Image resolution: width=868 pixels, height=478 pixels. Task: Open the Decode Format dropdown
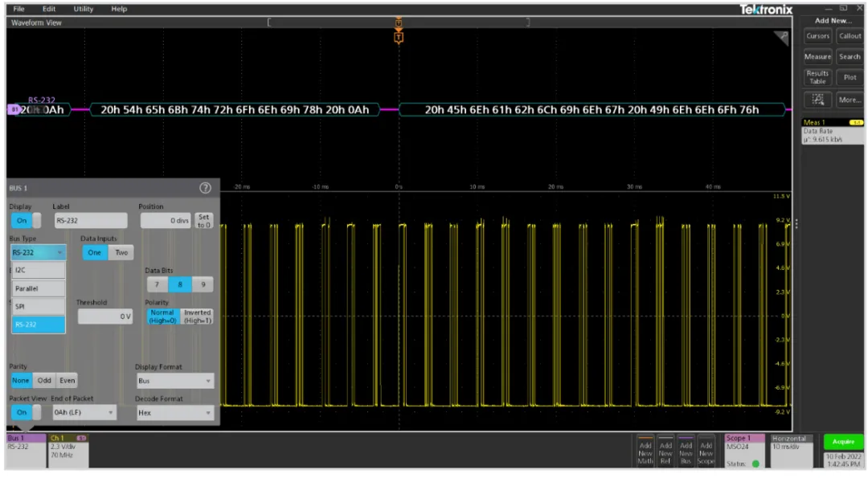point(174,413)
